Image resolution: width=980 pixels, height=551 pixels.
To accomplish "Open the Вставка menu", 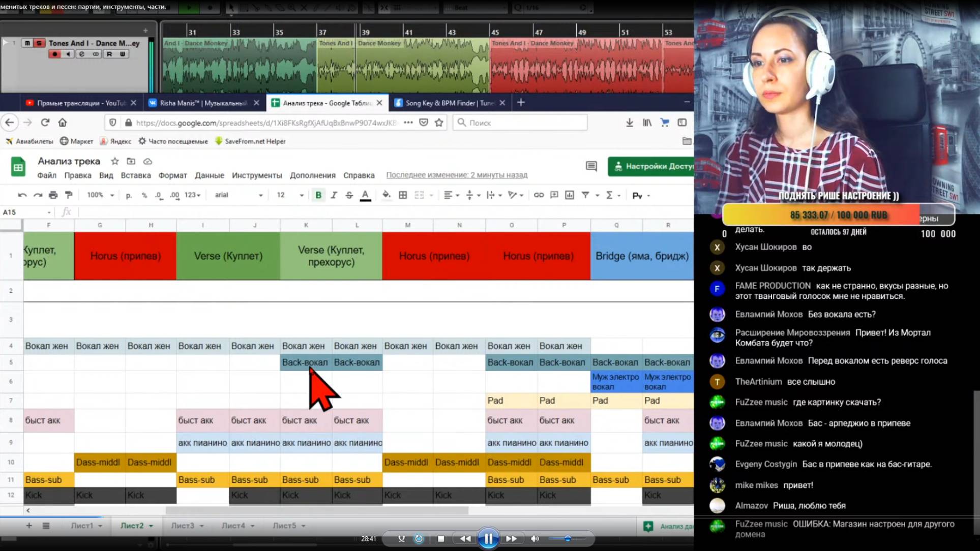I will 135,175.
